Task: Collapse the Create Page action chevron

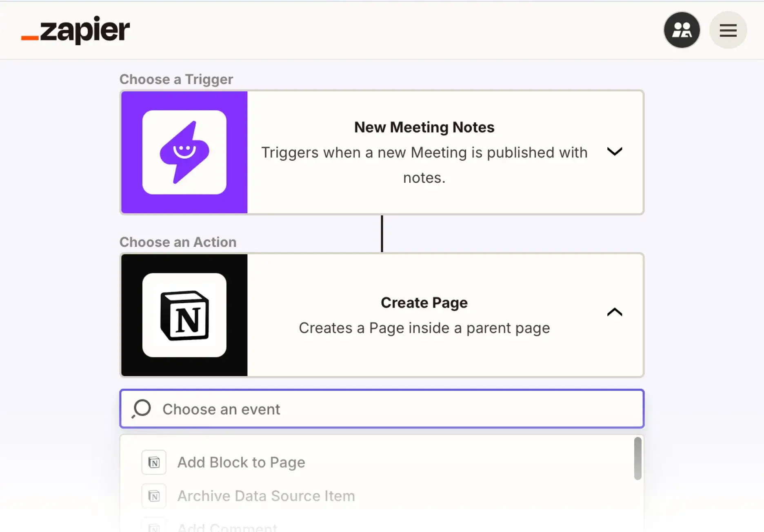Action: (x=614, y=312)
